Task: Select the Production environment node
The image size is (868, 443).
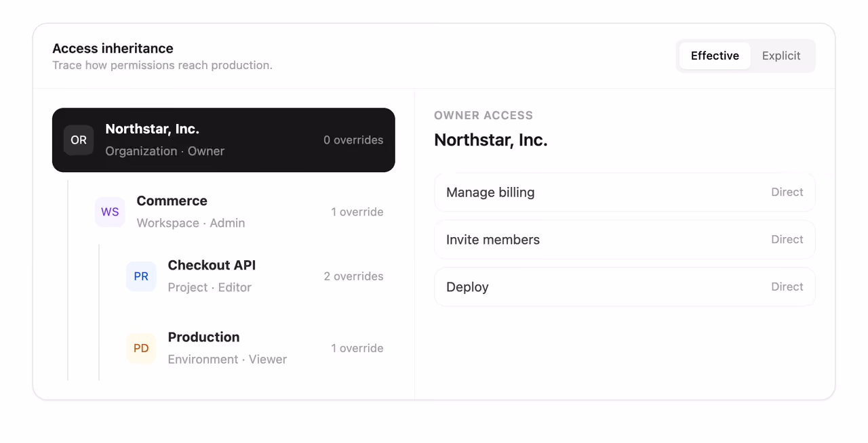Action: click(x=255, y=348)
